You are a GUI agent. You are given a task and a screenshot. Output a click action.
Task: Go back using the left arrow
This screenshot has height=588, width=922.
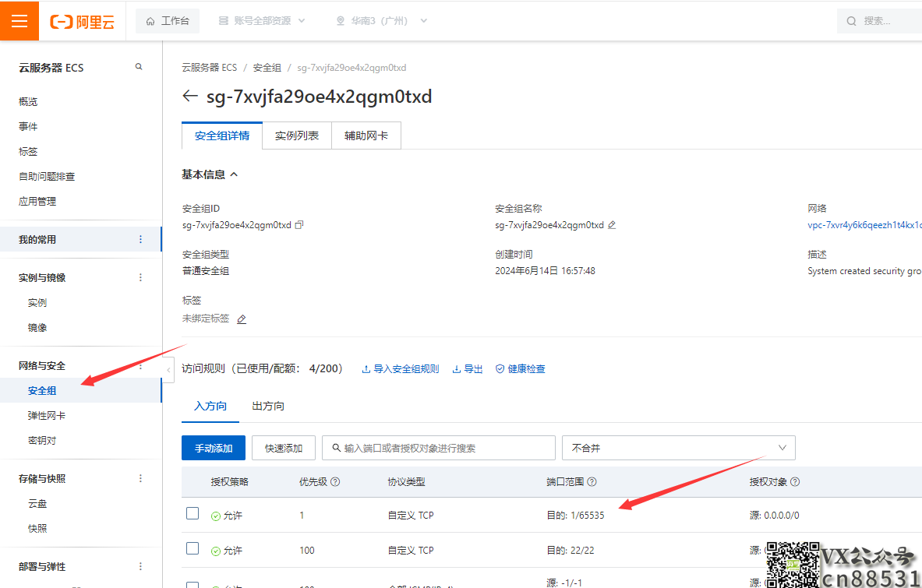click(x=190, y=96)
